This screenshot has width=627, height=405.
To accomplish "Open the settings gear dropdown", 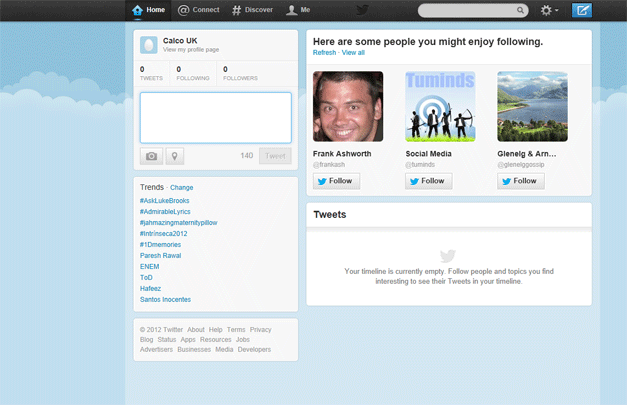I will (x=549, y=10).
